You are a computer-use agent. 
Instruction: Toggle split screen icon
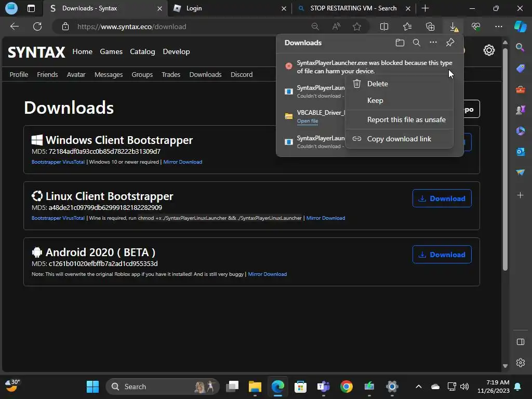[x=384, y=26]
